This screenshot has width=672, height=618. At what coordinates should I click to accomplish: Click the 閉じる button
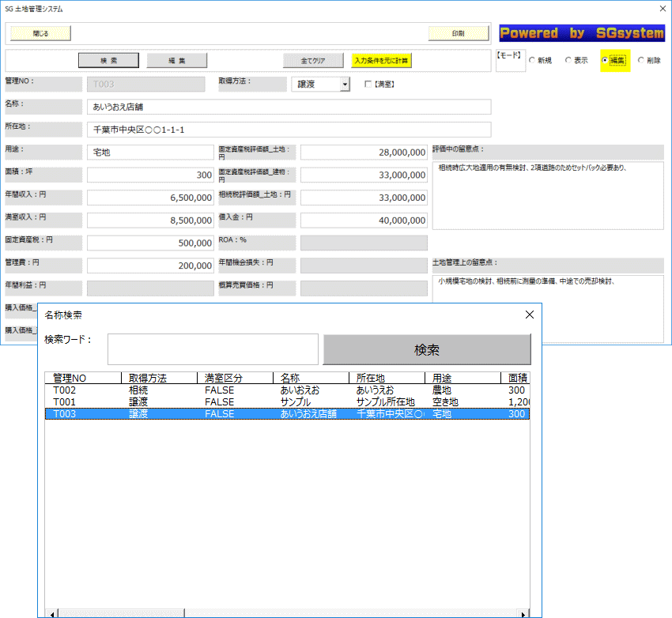tap(40, 33)
